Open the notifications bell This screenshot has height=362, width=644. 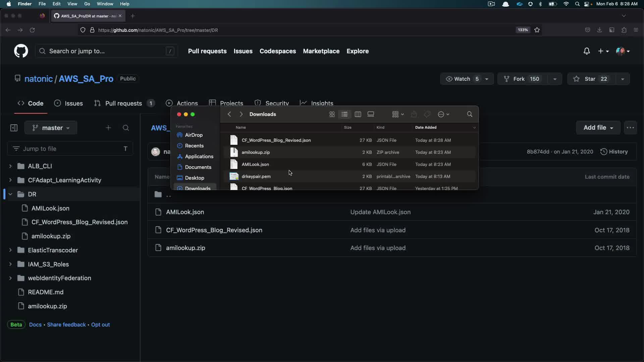pos(587,51)
